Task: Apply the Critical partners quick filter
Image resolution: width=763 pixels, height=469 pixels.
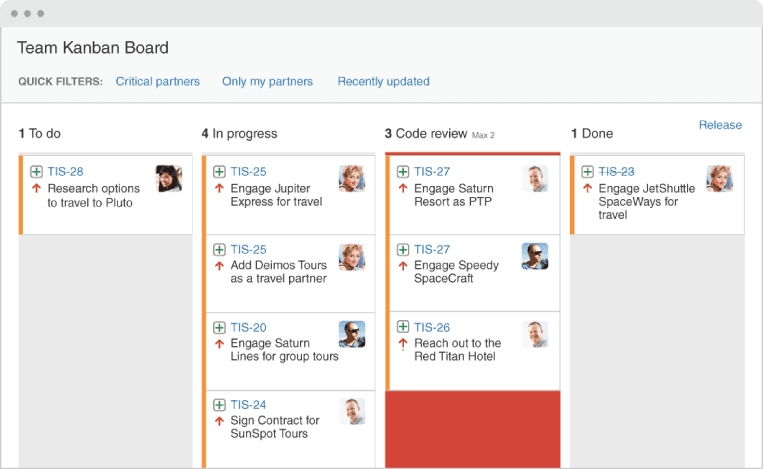Action: click(158, 82)
